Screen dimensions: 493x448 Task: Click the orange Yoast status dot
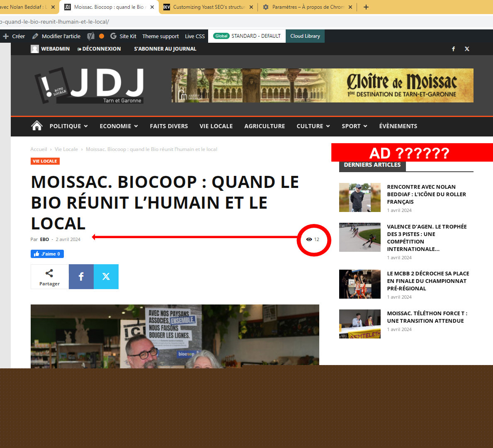(102, 36)
